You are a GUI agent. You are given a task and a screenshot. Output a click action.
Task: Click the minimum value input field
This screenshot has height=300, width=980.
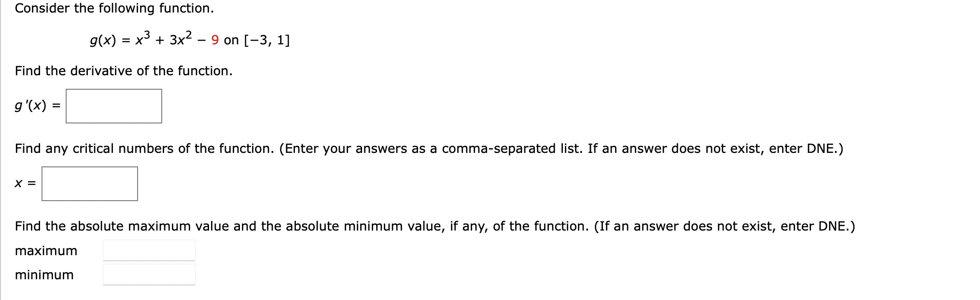click(149, 274)
